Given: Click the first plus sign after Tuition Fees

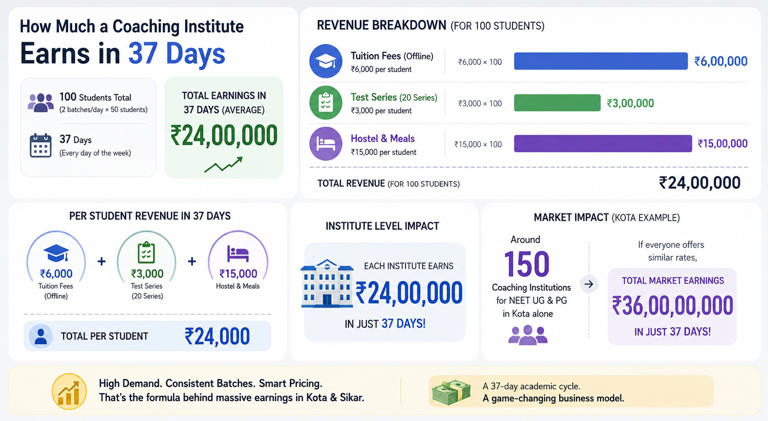Looking at the screenshot, I should point(101,261).
